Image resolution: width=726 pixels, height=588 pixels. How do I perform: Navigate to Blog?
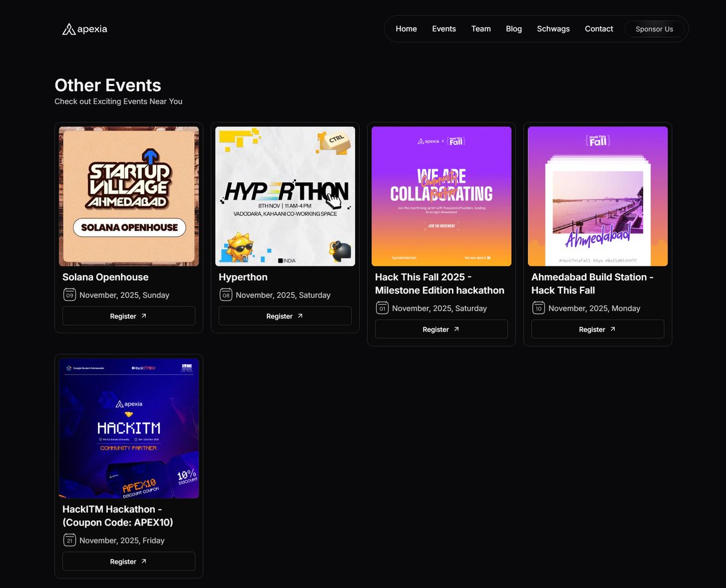coord(514,28)
